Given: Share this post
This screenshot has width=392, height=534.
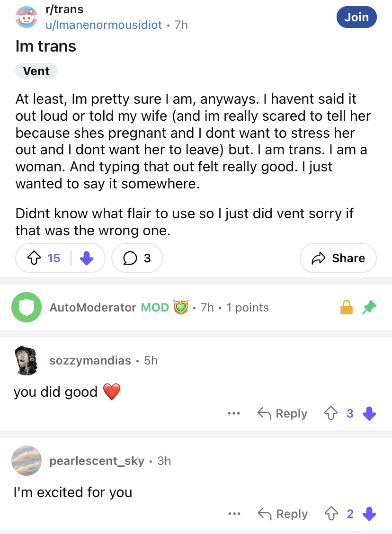Looking at the screenshot, I should (x=338, y=258).
